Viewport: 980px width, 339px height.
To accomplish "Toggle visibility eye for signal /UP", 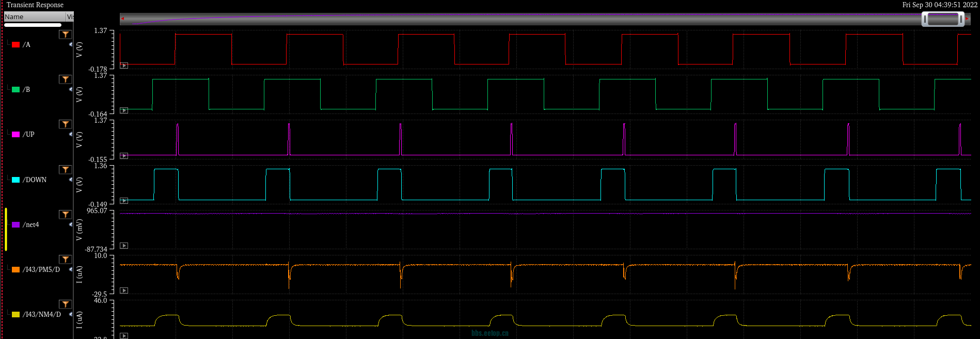I will pyautogui.click(x=71, y=134).
